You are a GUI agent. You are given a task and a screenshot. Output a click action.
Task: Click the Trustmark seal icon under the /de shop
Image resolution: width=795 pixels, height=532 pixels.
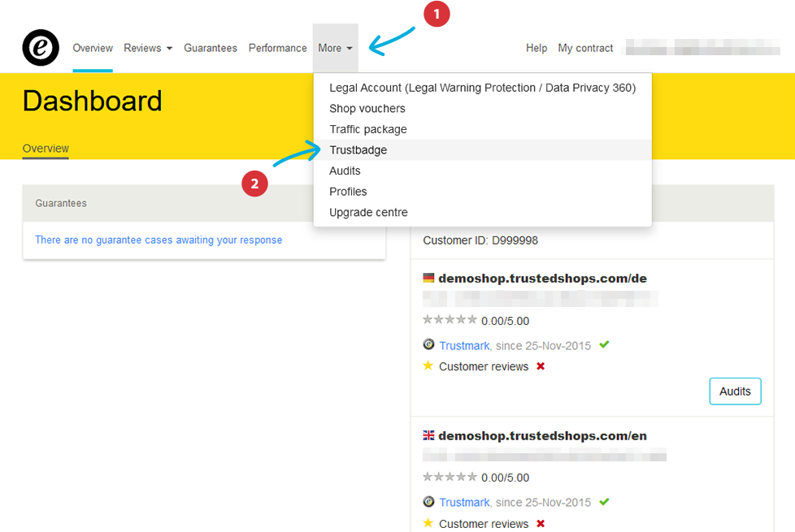(428, 344)
